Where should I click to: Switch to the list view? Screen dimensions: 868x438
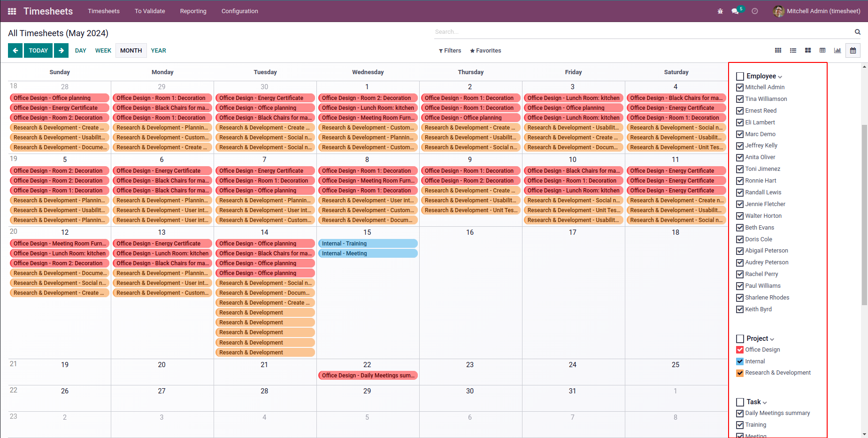[793, 51]
